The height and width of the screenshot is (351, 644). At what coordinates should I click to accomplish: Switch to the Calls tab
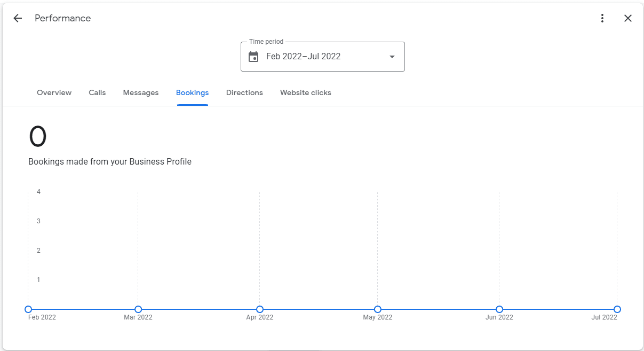(x=97, y=92)
